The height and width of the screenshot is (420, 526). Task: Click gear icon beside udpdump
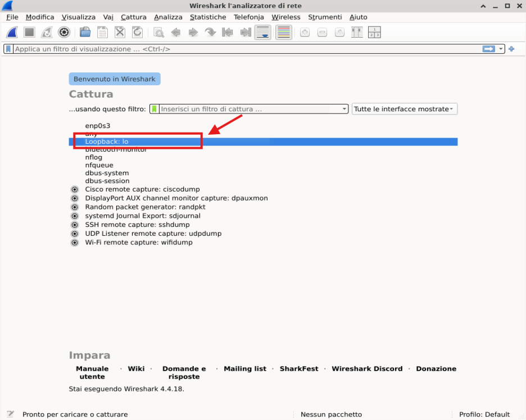coord(75,234)
